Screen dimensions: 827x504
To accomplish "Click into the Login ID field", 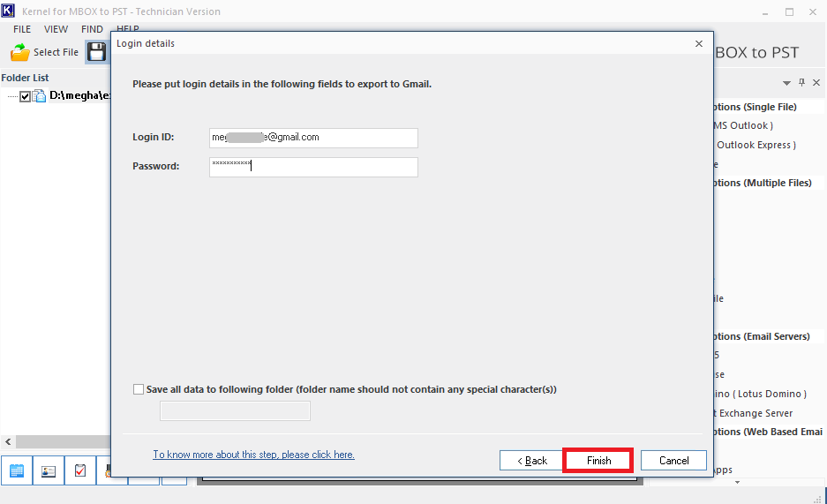I will [x=313, y=138].
